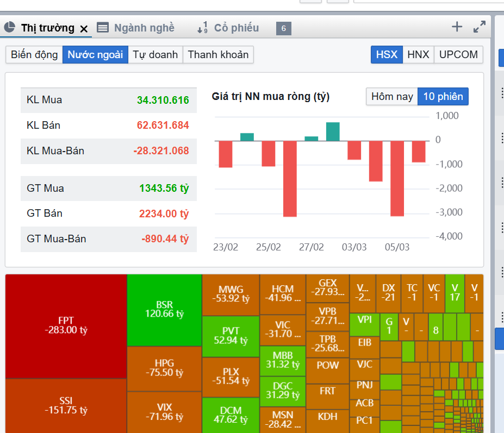Click the FPT -283.00 tỷ treemap tile
Viewport: 504px width, 433px height.
click(66, 327)
